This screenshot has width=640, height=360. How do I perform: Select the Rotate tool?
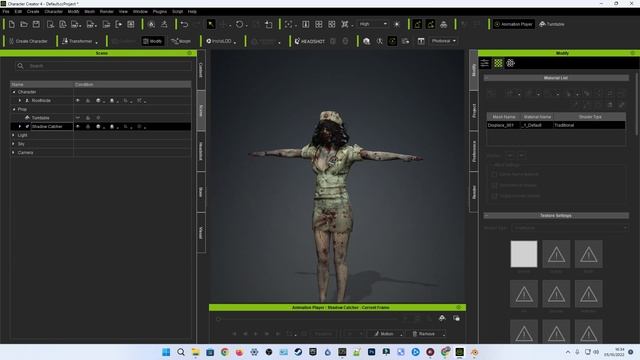pyautogui.click(x=240, y=24)
